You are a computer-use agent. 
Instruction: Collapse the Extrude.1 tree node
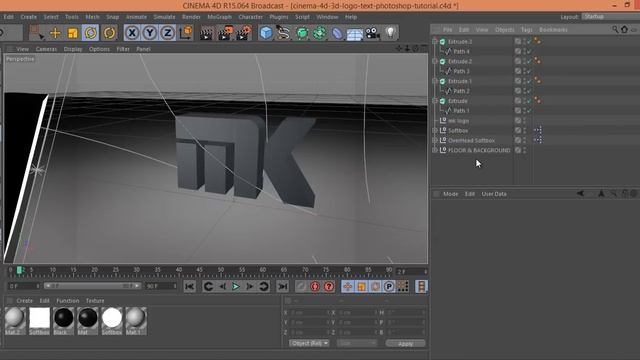(x=435, y=81)
